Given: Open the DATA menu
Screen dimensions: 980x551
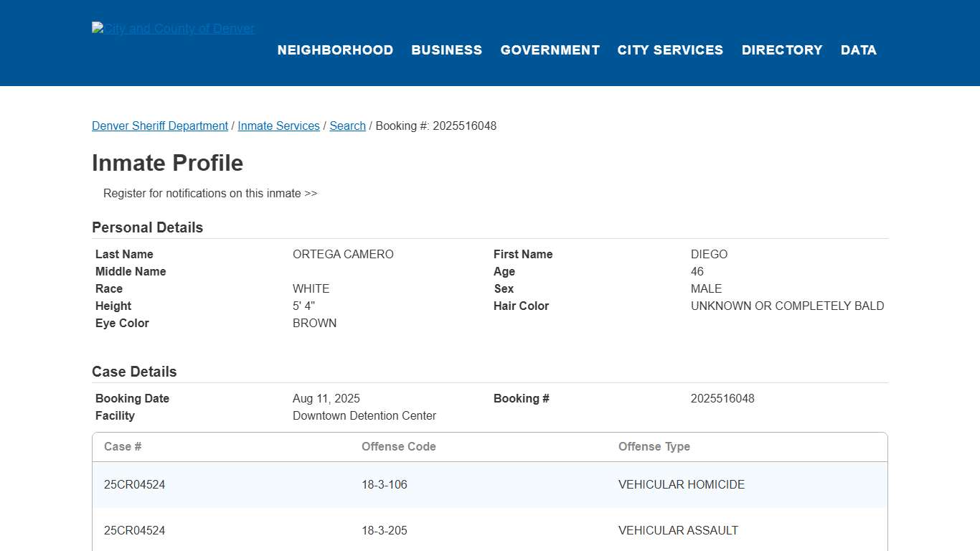Looking at the screenshot, I should click(x=858, y=50).
